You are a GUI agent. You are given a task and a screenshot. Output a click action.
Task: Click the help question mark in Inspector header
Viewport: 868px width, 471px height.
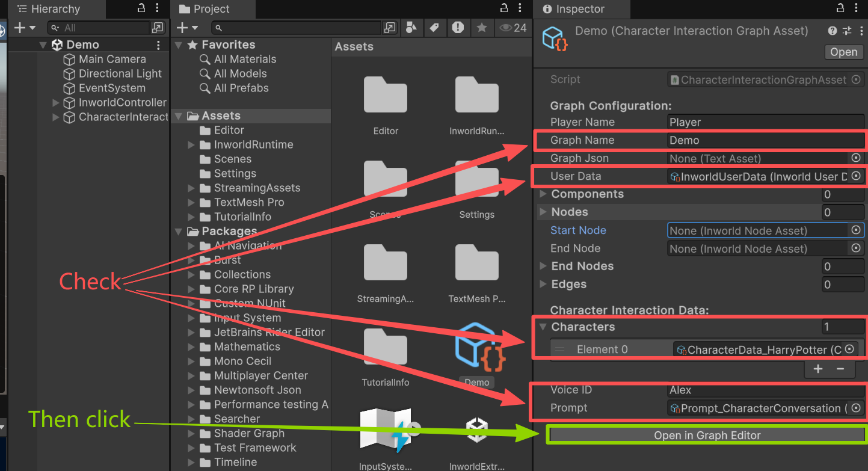[x=831, y=31]
